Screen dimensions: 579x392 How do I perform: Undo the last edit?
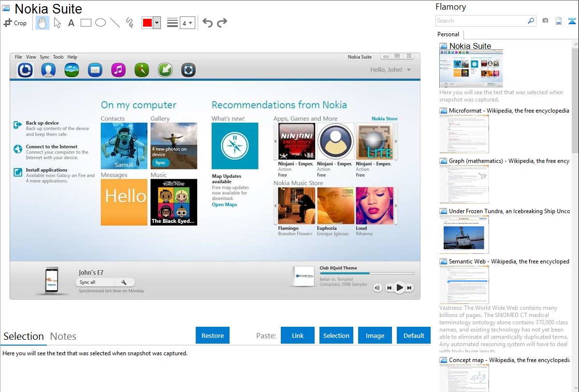[x=207, y=23]
